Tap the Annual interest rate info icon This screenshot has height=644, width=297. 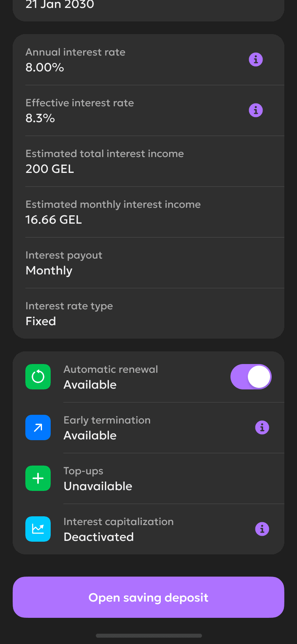[256, 60]
